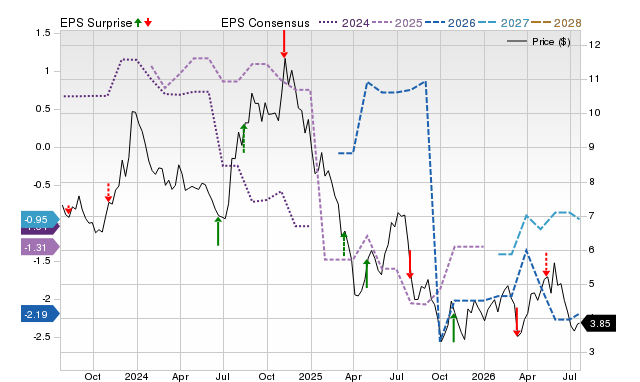Click the -0.5 label on the EPS axis
Viewport: 640px width, 382px height.
point(41,185)
